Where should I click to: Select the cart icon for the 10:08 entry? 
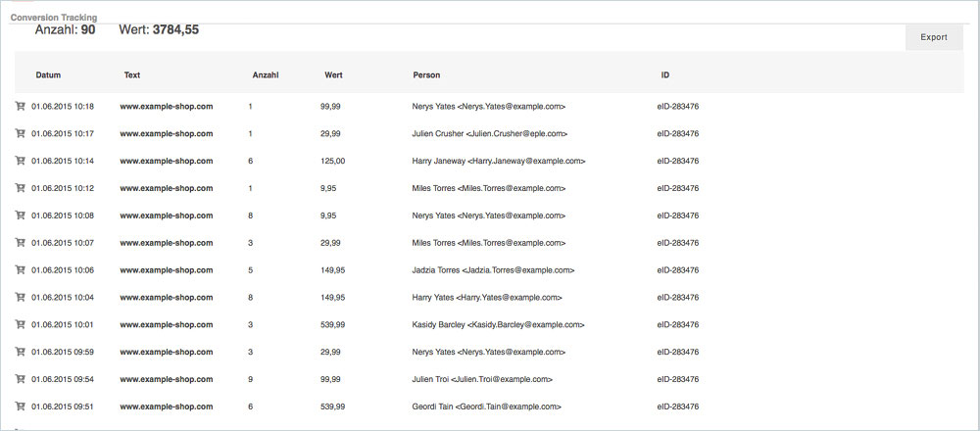tap(20, 215)
